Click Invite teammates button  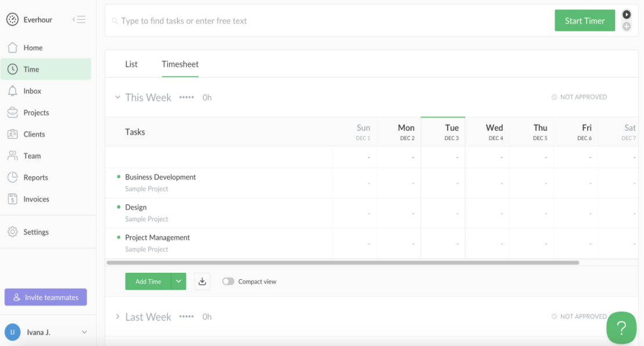(46, 297)
